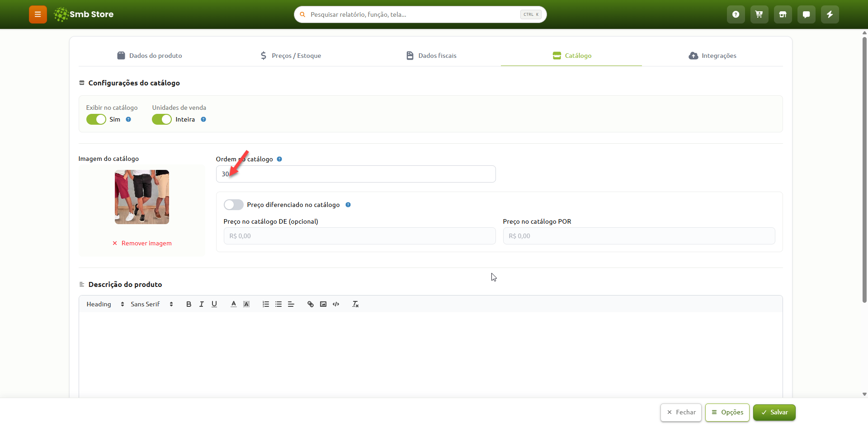
Task: Insert code block in description
Action: (x=336, y=304)
